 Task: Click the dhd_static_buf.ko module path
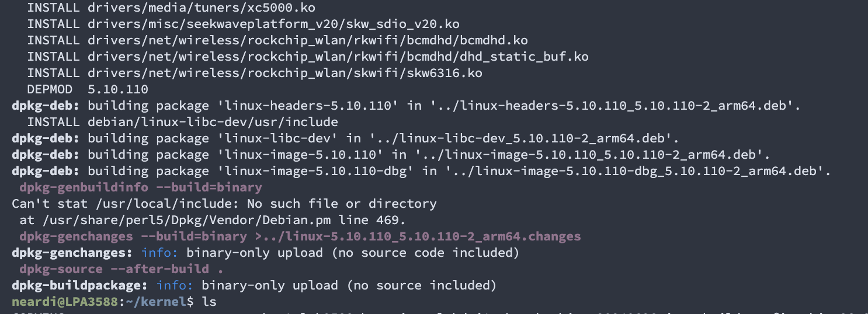(x=338, y=57)
